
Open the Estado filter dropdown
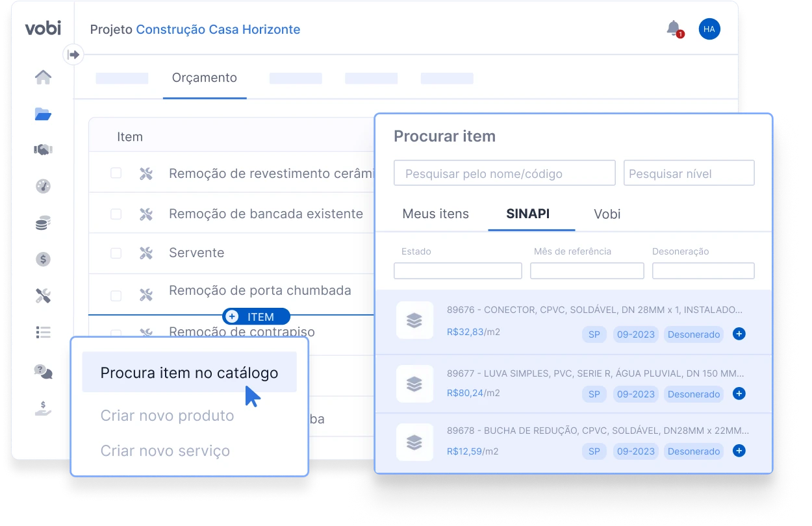[458, 271]
